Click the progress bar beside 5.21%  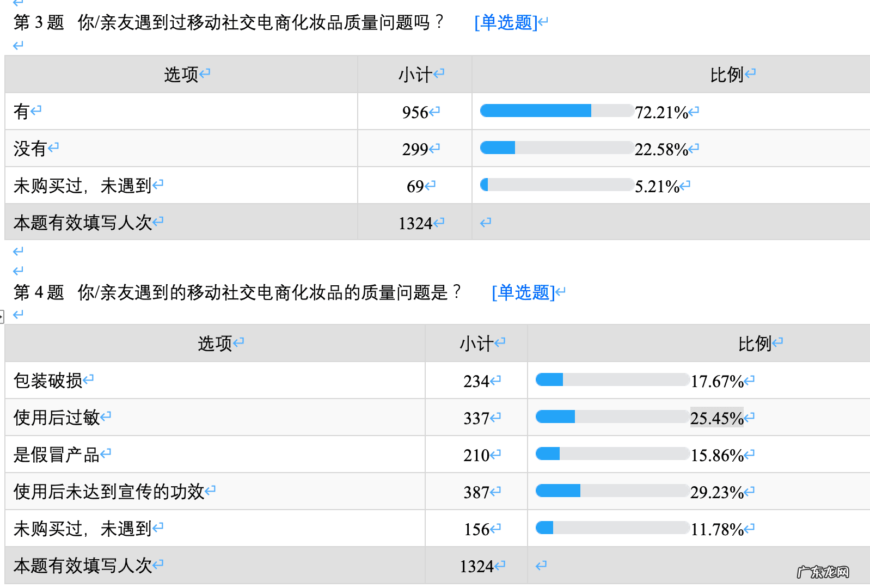click(556, 185)
